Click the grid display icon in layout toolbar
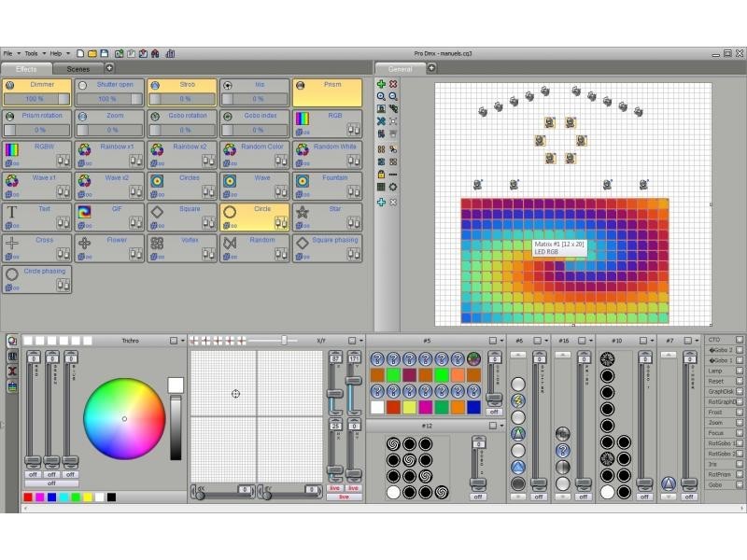This screenshot has height=560, width=747. click(381, 187)
